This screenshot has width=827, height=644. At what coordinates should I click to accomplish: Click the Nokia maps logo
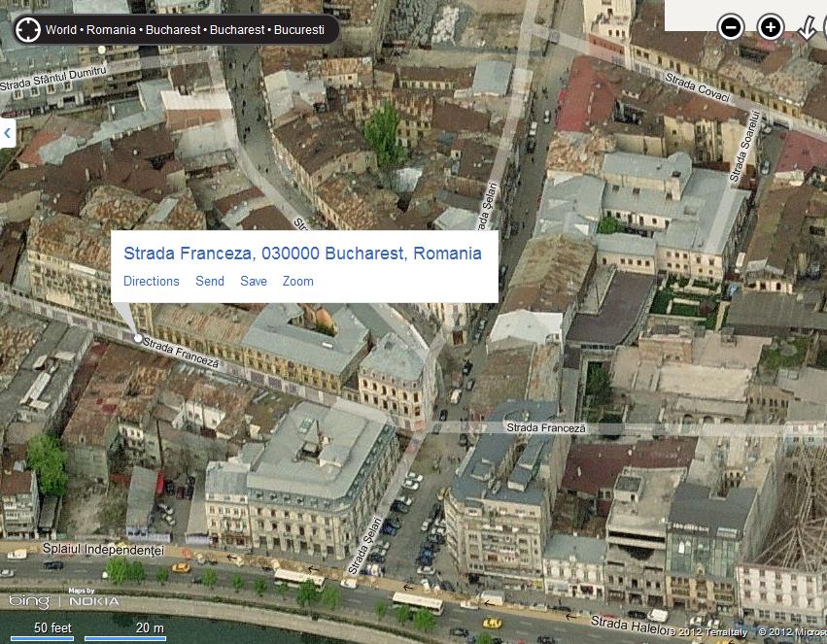tap(93, 600)
